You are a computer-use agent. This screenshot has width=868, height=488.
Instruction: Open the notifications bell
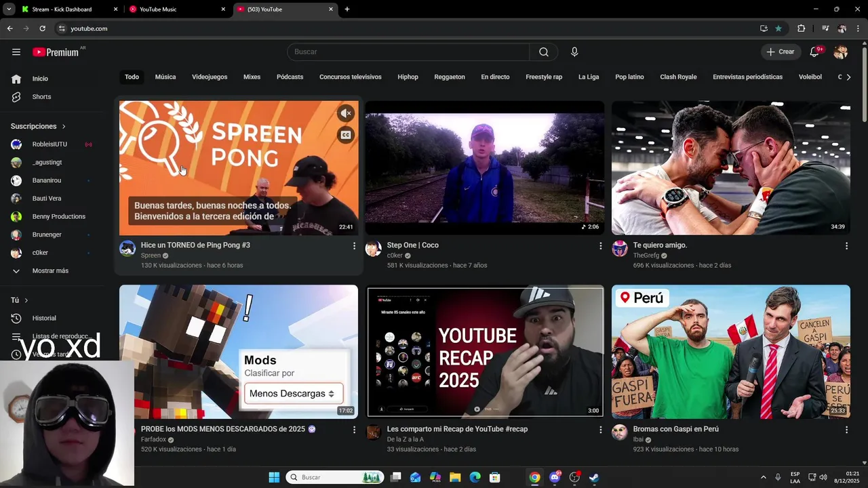click(x=815, y=52)
